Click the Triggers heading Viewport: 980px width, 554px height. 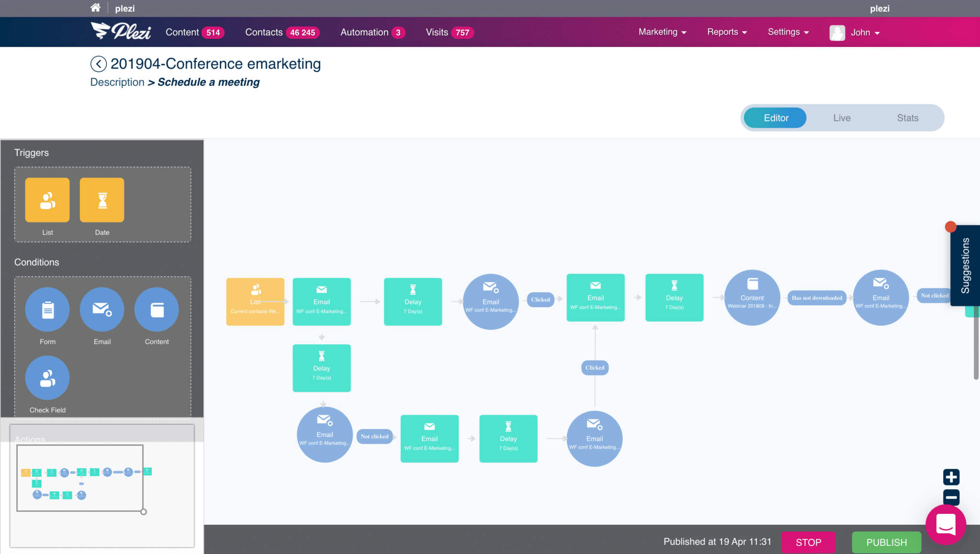pyautogui.click(x=32, y=153)
